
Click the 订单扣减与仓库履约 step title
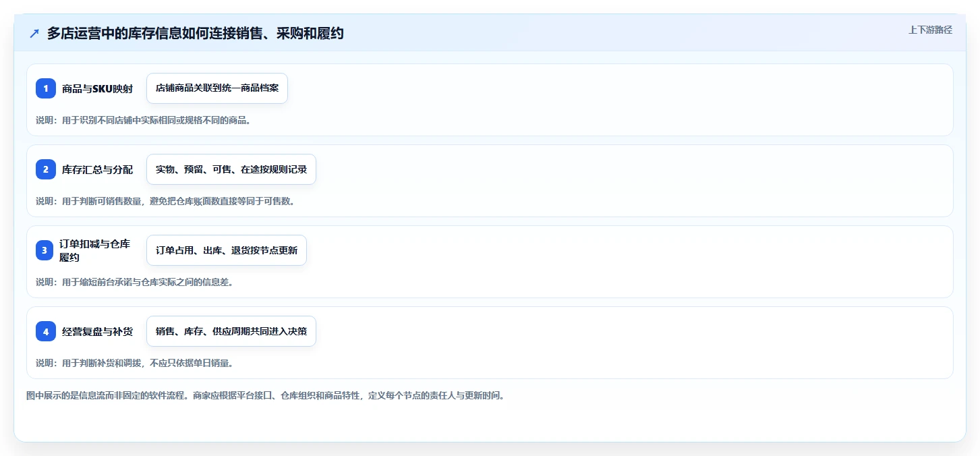click(94, 250)
